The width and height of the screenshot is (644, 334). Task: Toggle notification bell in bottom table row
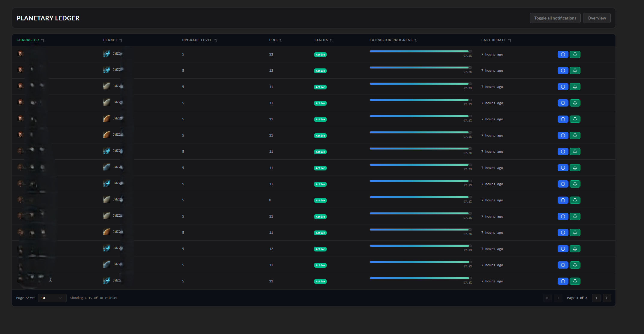pos(575,281)
